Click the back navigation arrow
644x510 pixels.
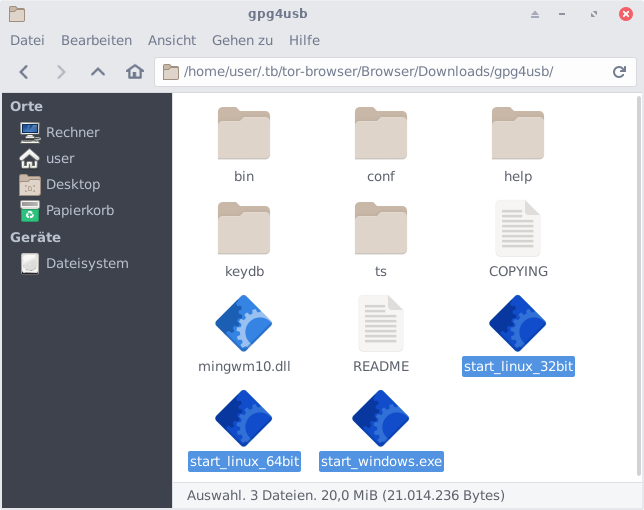pyautogui.click(x=24, y=72)
